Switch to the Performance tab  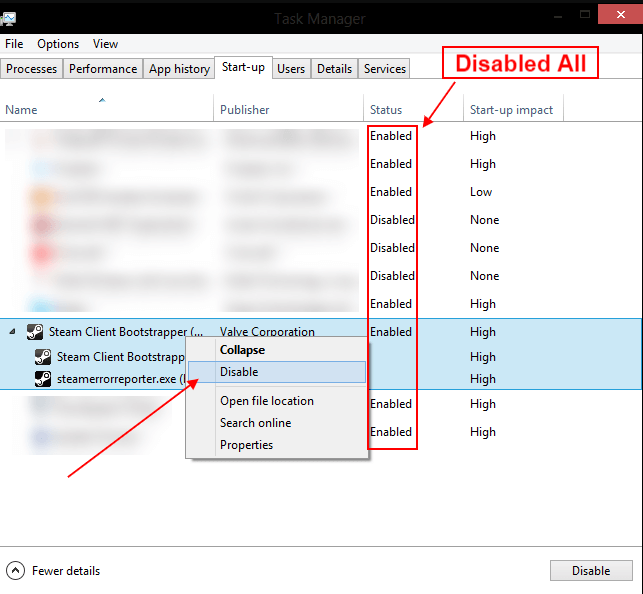coord(103,68)
